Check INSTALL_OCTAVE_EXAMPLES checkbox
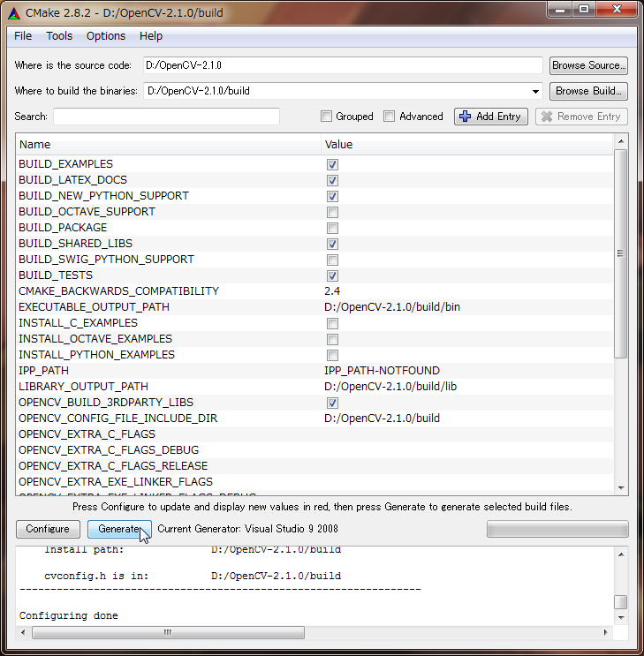This screenshot has width=644, height=656. click(332, 339)
